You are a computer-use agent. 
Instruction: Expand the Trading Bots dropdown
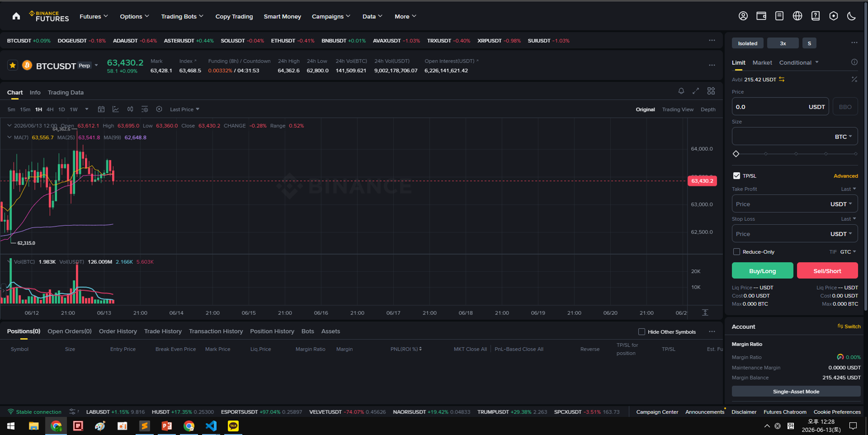pyautogui.click(x=182, y=16)
